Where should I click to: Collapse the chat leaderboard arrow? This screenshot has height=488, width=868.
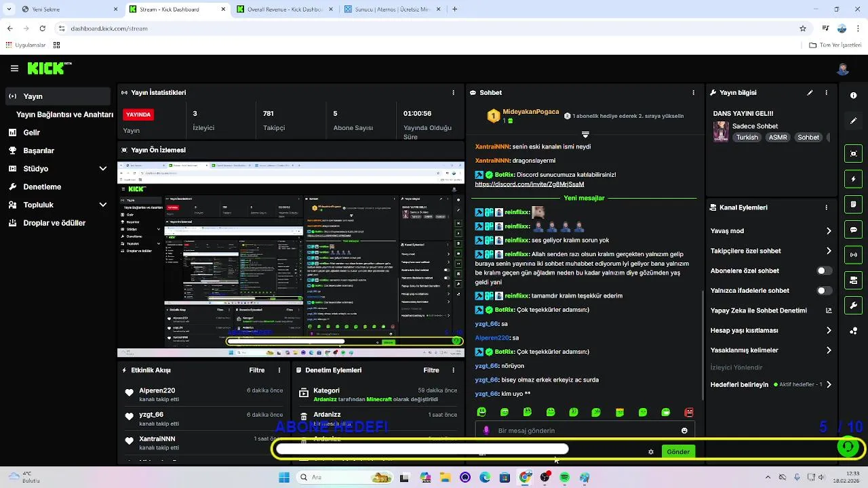coord(585,134)
